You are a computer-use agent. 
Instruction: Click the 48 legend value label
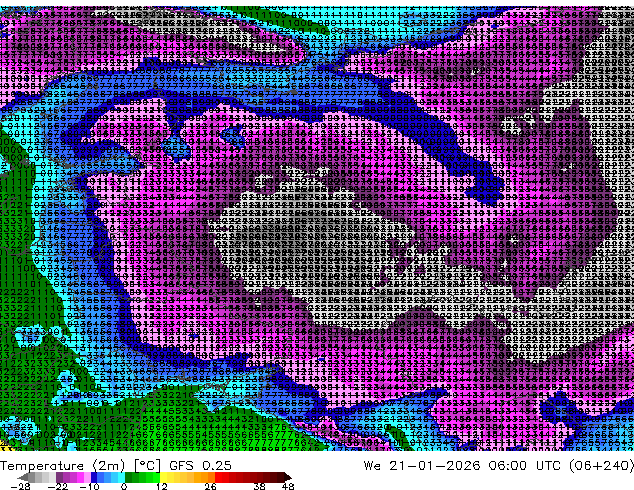pos(288,486)
